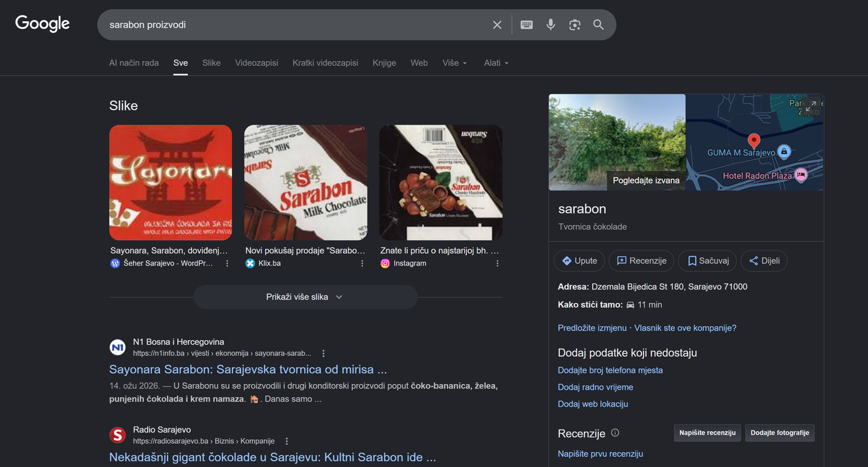The width and height of the screenshot is (868, 467).
Task: Click Predložite izmjenu link
Action: pyautogui.click(x=592, y=328)
